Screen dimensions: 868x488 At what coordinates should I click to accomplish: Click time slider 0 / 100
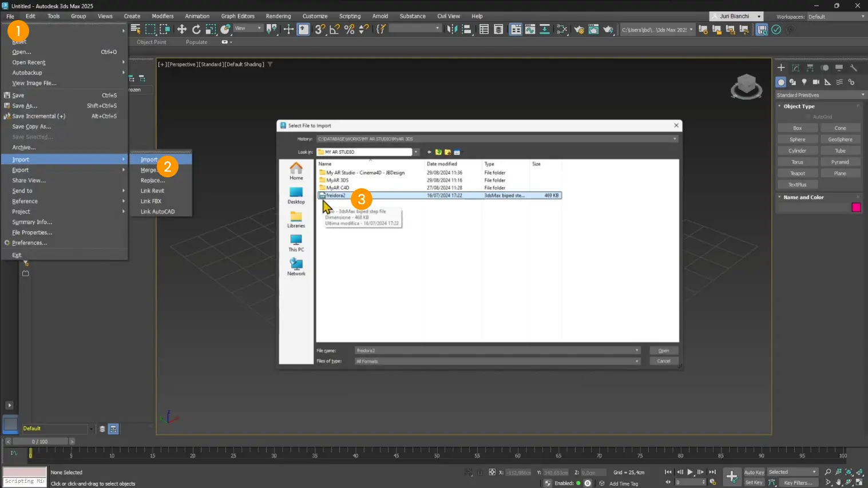[40, 442]
